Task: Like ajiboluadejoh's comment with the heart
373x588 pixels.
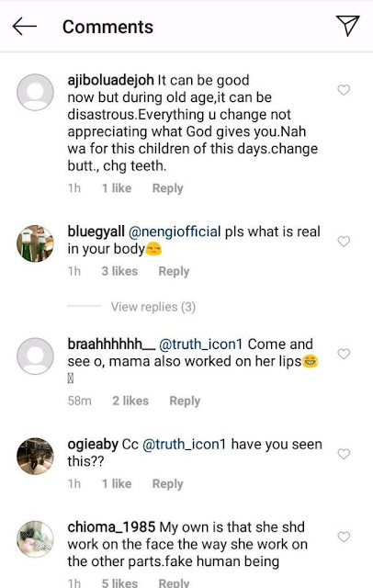Action: coord(344,90)
